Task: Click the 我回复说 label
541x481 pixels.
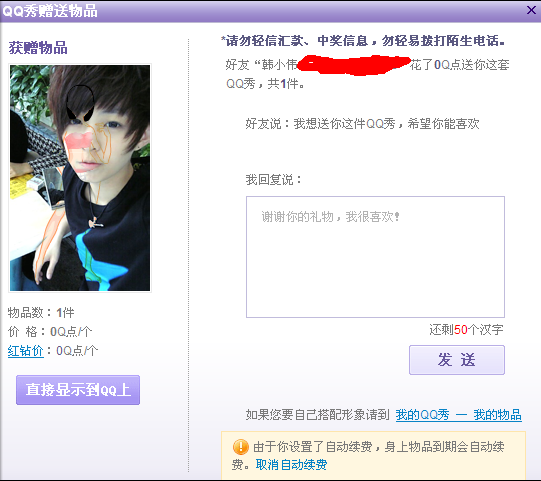Action: tap(274, 179)
